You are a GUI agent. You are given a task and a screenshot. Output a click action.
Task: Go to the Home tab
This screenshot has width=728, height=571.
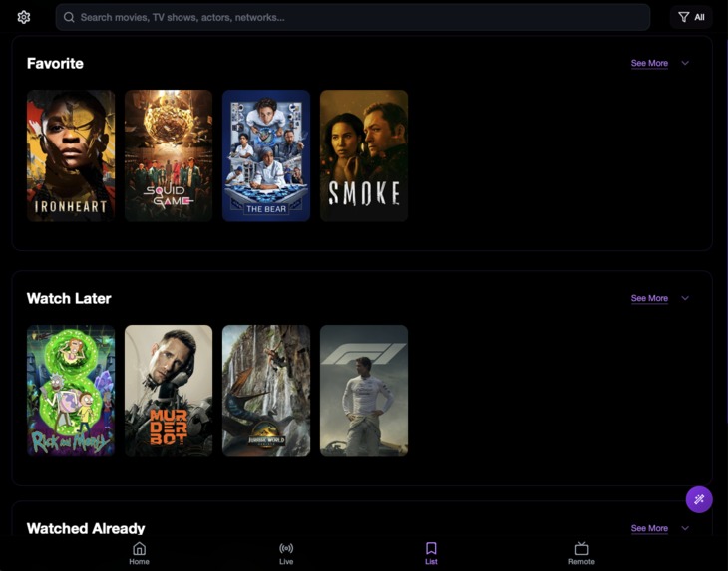(139, 553)
